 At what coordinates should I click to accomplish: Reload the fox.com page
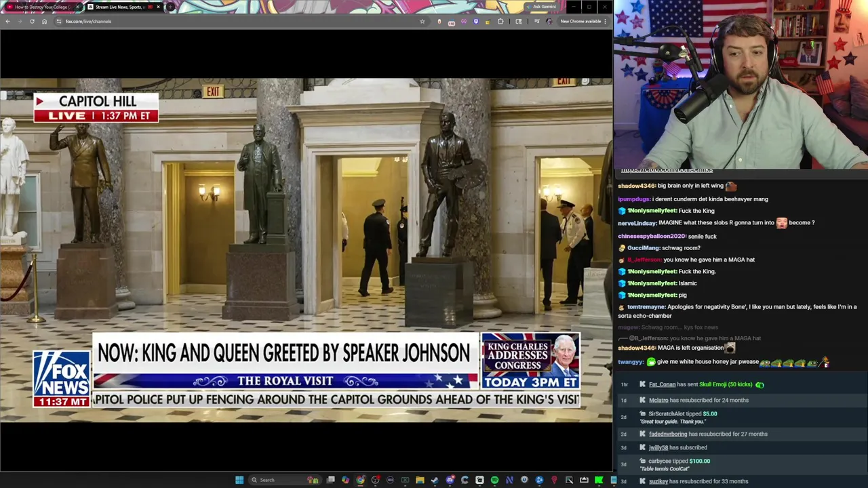tap(32, 21)
